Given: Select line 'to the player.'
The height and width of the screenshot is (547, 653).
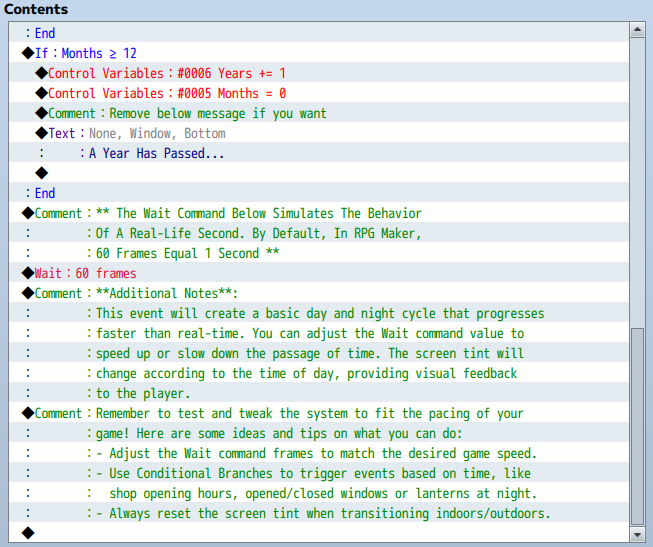Looking at the screenshot, I should (x=319, y=393).
